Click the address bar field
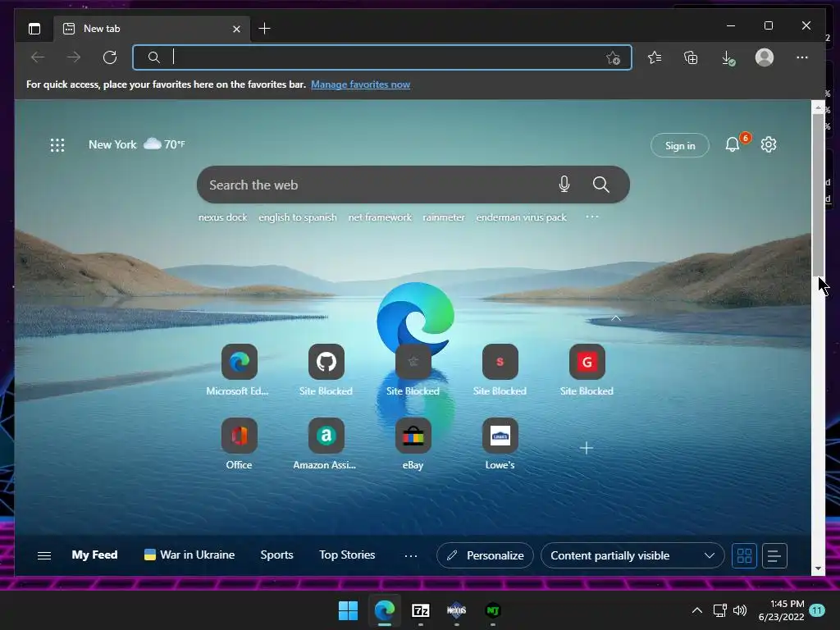The width and height of the screenshot is (840, 630). 382,57
